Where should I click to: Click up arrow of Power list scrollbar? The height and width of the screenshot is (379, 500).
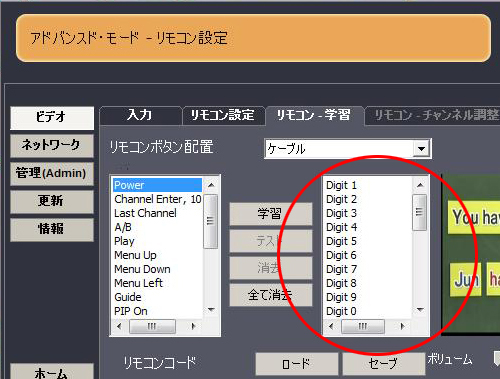pyautogui.click(x=211, y=185)
